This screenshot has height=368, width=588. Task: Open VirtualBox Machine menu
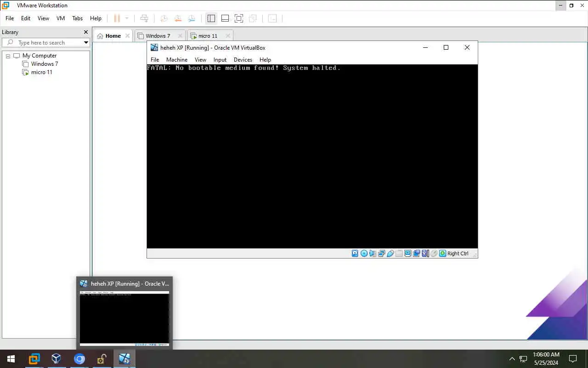[x=177, y=60]
